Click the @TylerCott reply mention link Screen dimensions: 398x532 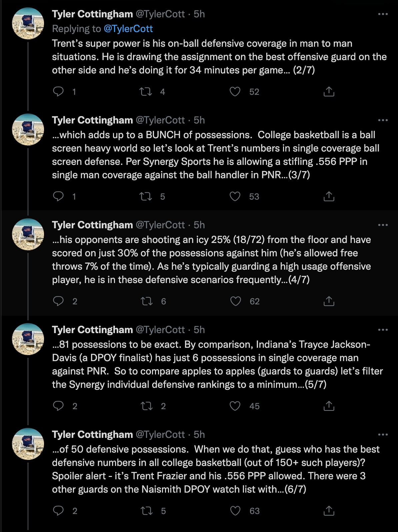pyautogui.click(x=128, y=29)
